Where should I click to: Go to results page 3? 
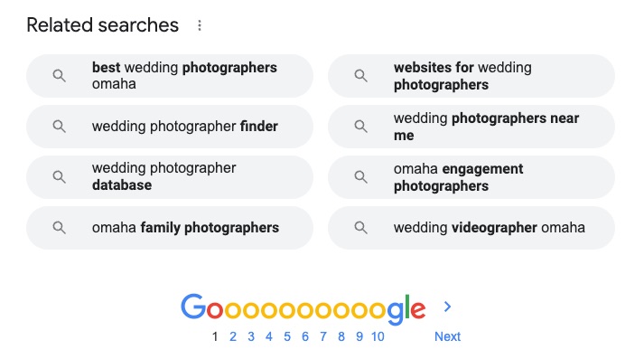coord(251,336)
